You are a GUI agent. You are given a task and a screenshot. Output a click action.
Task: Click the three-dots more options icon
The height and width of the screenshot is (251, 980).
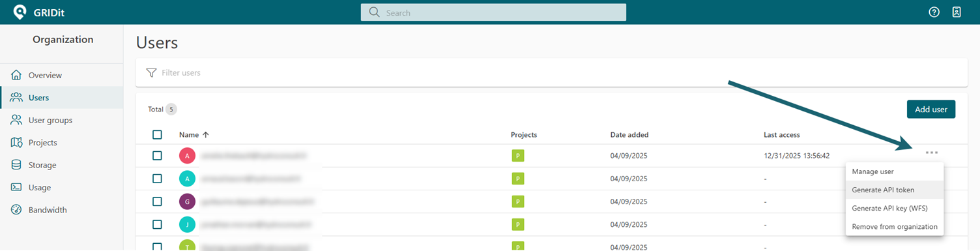(932, 153)
